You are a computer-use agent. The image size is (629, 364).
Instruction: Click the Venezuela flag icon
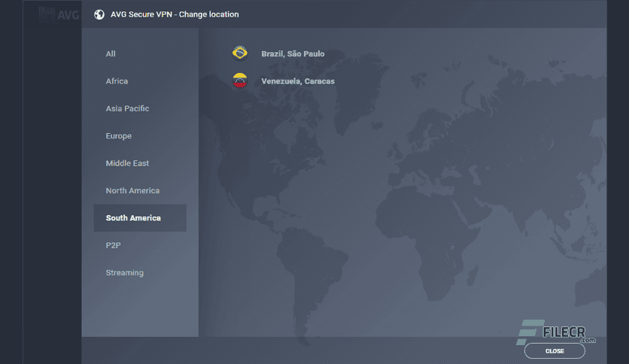[240, 80]
